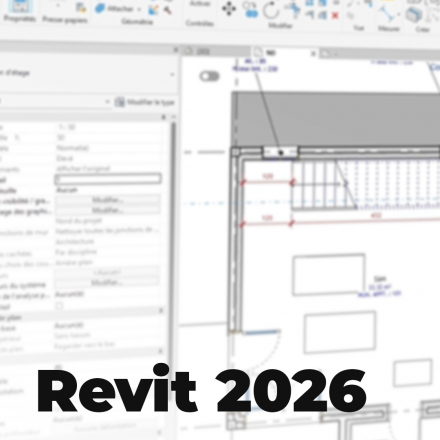Click the <Aucun> button in properties
The image size is (440, 440).
(107, 272)
